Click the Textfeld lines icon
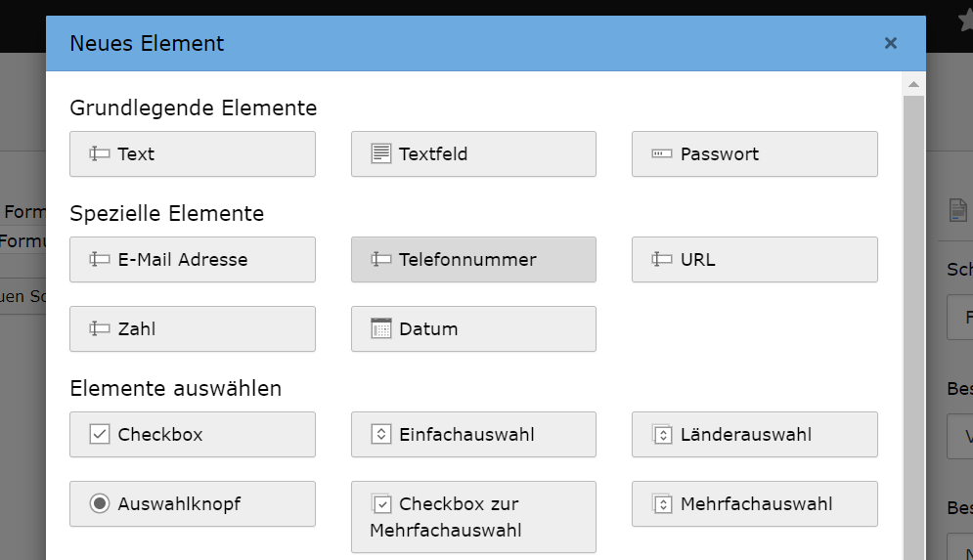 380,154
